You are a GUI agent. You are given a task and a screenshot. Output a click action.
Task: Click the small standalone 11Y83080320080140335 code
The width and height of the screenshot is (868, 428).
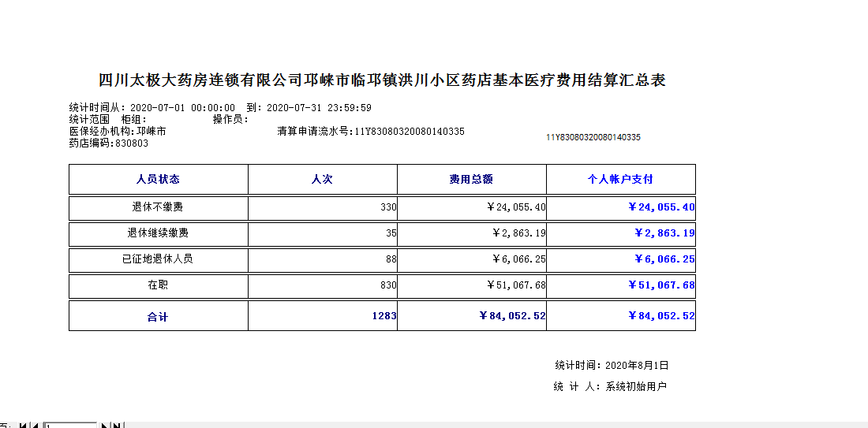[x=593, y=137]
